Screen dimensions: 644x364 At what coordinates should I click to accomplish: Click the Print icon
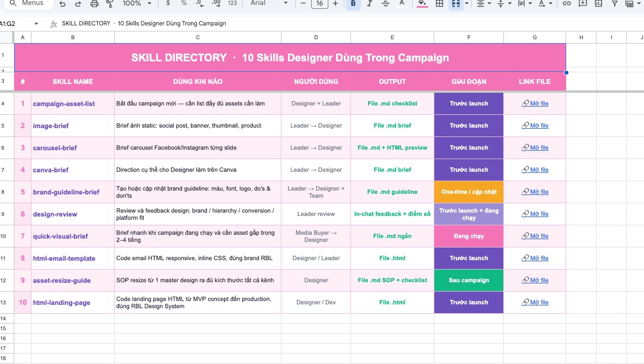(x=94, y=4)
